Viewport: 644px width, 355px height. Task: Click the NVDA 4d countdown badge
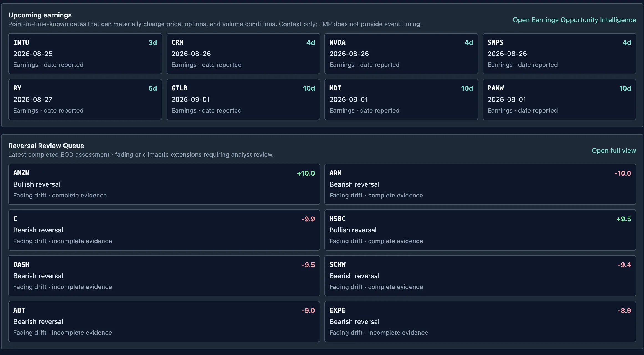point(469,42)
